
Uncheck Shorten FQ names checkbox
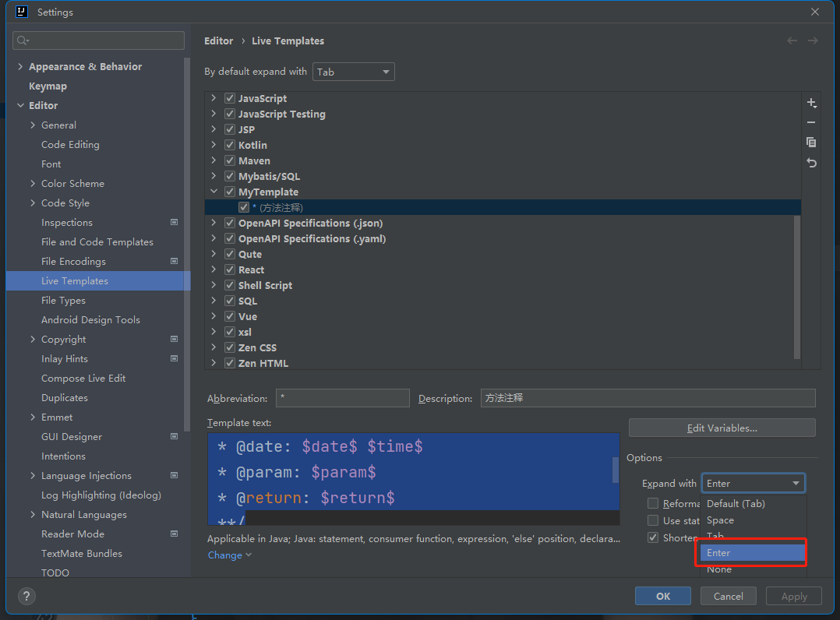(653, 537)
